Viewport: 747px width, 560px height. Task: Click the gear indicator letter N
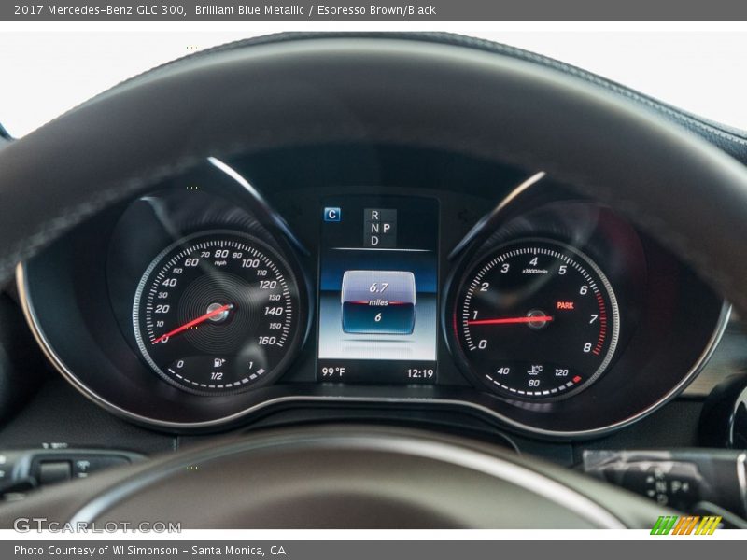375,228
